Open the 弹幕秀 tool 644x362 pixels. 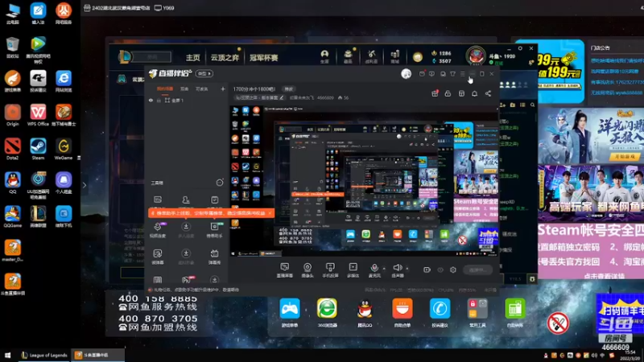[214, 257]
